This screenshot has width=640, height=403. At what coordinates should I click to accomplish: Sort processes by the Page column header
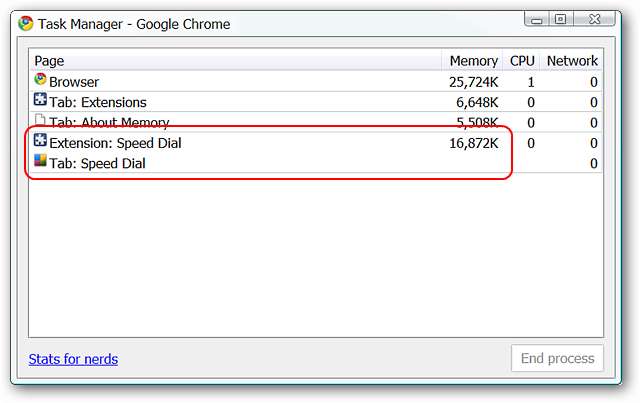(x=49, y=61)
